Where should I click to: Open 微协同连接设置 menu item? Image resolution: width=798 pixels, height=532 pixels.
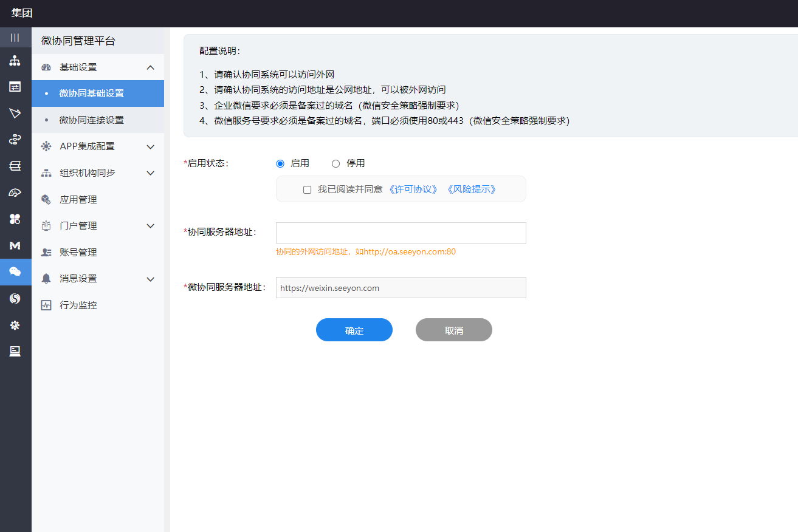[92, 120]
